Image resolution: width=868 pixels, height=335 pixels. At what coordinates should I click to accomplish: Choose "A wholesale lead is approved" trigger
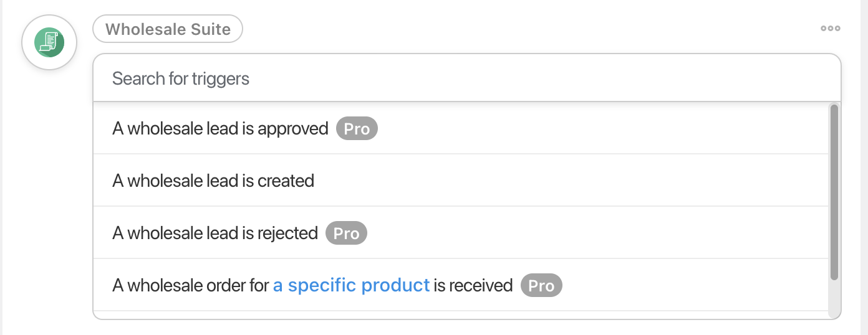click(x=220, y=129)
